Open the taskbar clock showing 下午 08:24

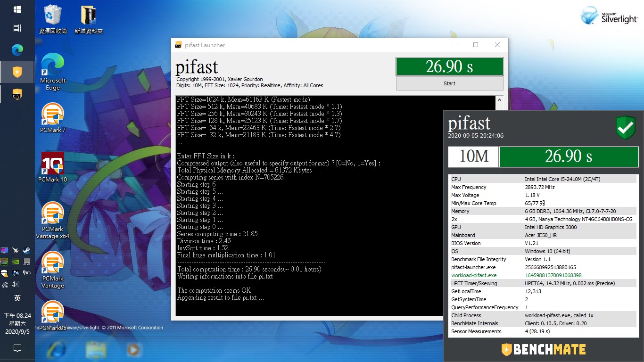[17, 323]
